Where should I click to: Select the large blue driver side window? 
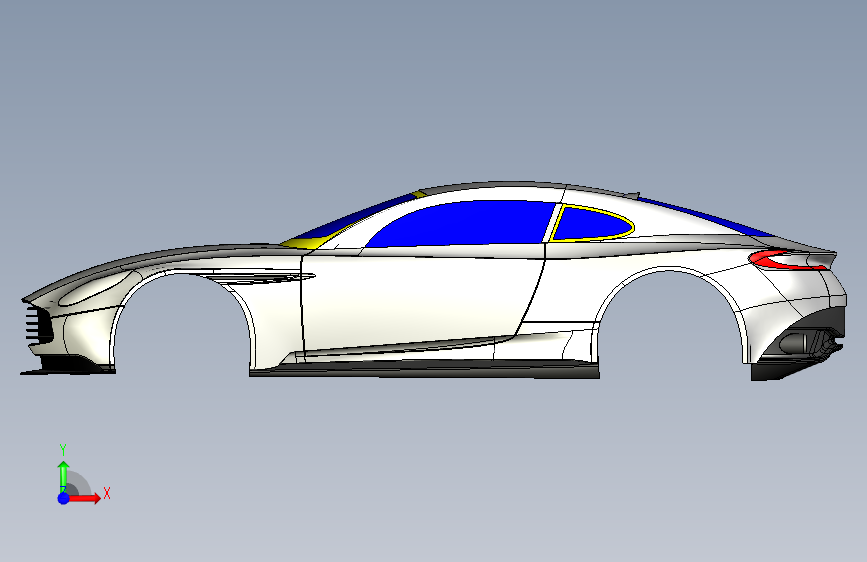pyautogui.click(x=462, y=223)
